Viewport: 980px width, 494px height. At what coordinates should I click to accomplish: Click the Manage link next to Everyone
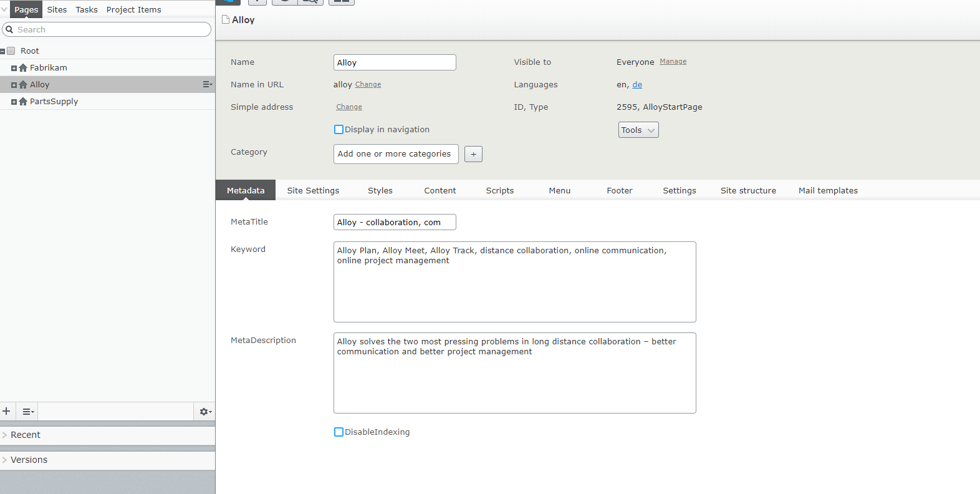pyautogui.click(x=673, y=62)
